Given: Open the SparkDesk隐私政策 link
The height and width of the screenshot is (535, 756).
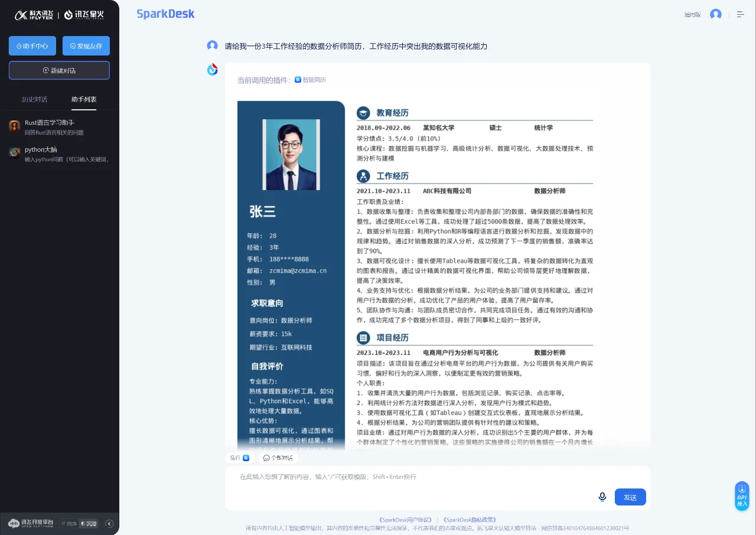Looking at the screenshot, I should click(x=469, y=520).
